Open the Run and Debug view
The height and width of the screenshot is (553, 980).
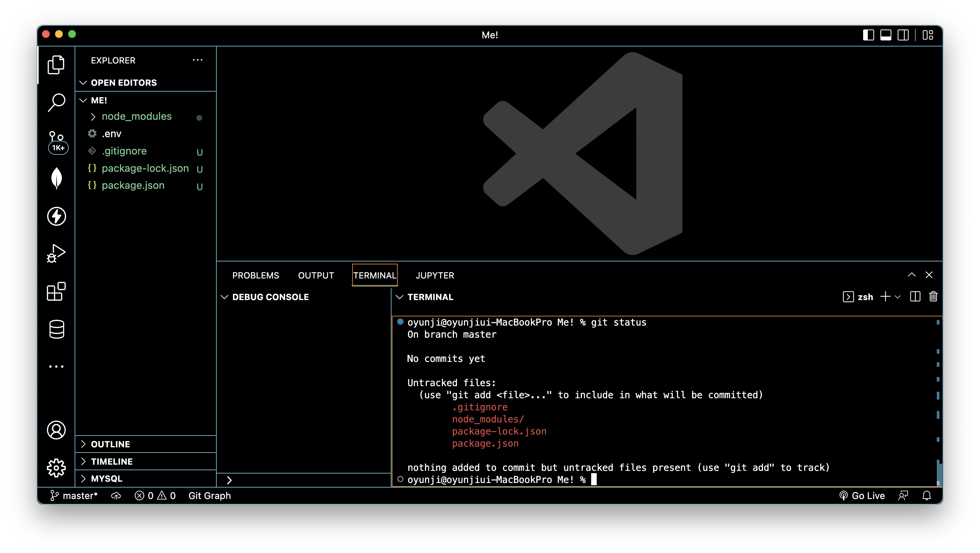click(x=56, y=254)
